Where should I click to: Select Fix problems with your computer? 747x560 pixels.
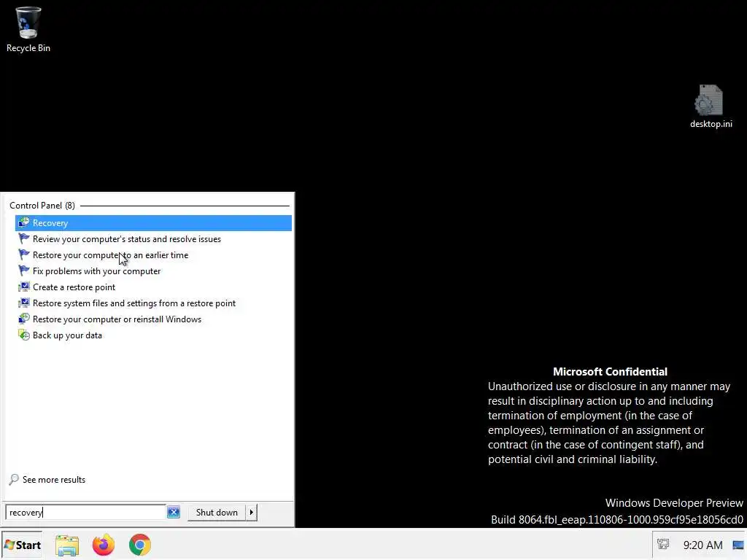point(153,271)
